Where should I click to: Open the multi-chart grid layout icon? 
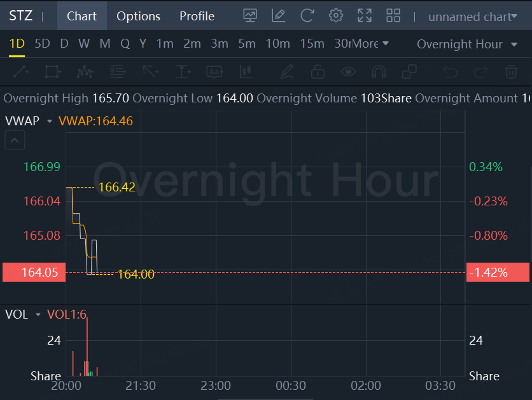pyautogui.click(x=393, y=16)
